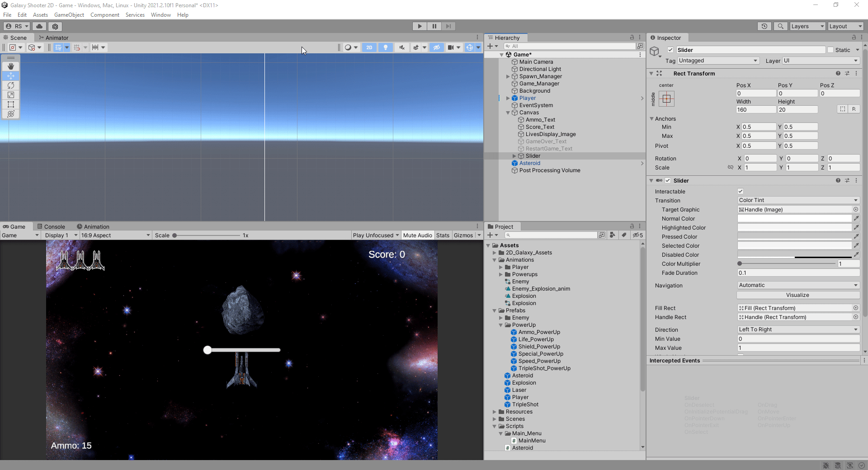The height and width of the screenshot is (470, 868).
Task: Toggle Slider GameObject active checkbox
Action: pyautogui.click(x=670, y=50)
